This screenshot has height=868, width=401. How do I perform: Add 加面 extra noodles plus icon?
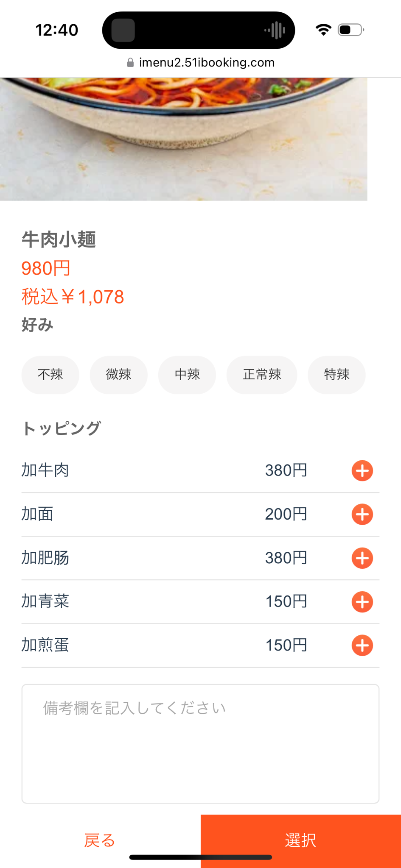tap(362, 514)
